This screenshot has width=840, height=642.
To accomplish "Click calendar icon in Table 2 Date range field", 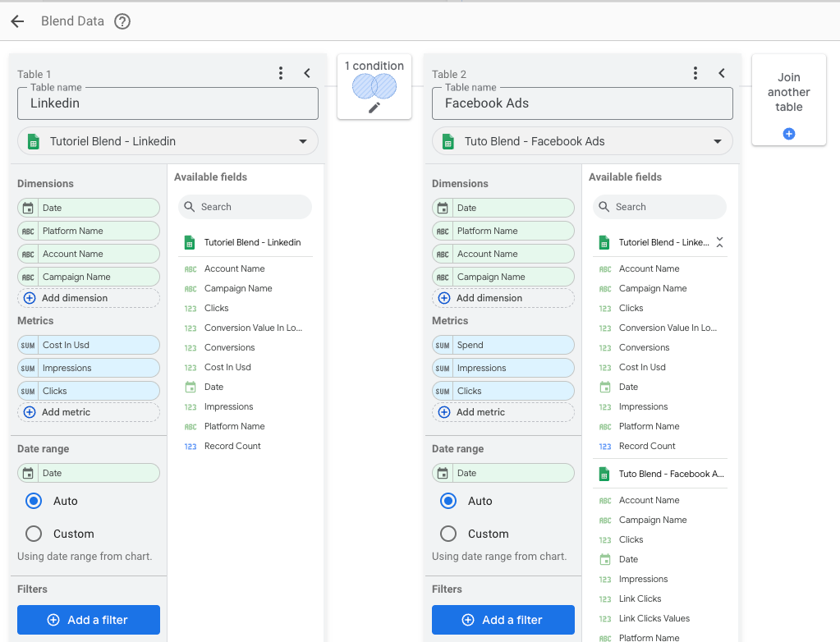I will coord(443,474).
